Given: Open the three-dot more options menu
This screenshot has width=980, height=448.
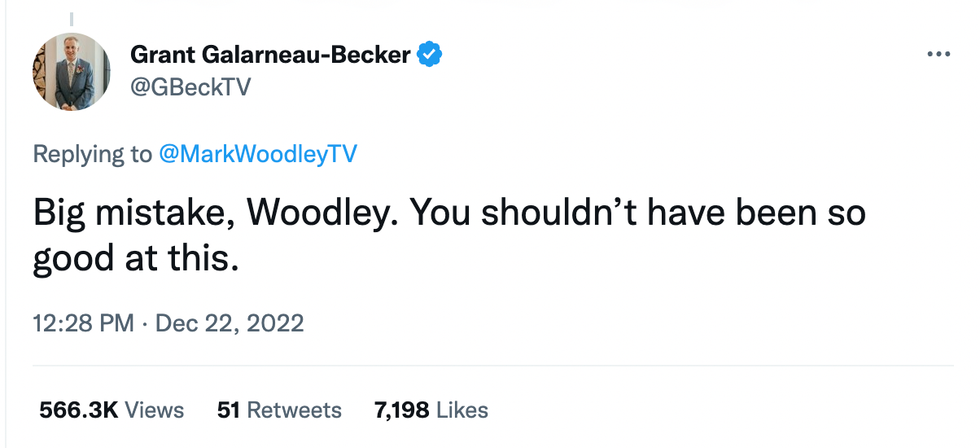Looking at the screenshot, I should click(937, 54).
